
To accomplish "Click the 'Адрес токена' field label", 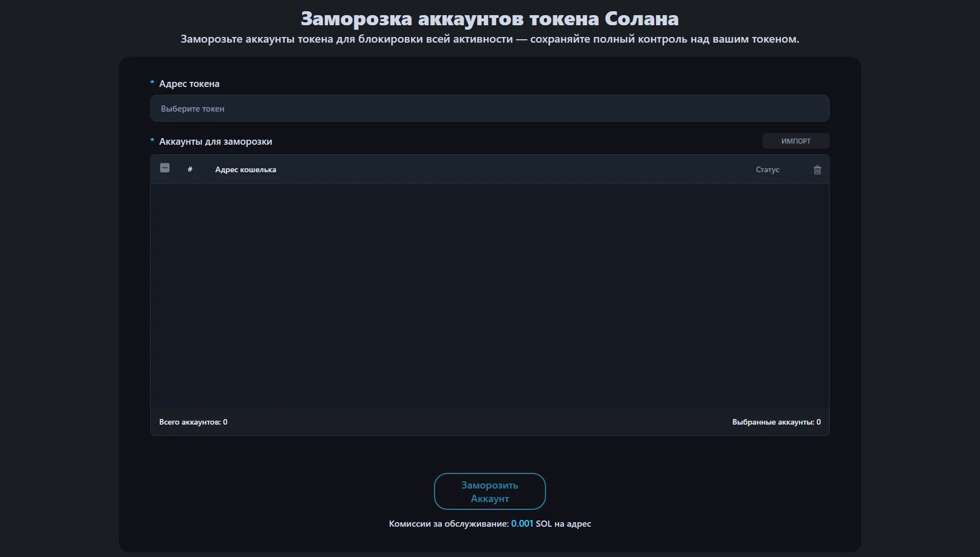I will (189, 84).
